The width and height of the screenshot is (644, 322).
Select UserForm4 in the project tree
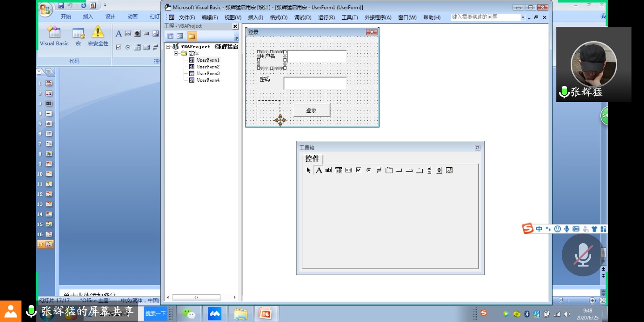208,80
